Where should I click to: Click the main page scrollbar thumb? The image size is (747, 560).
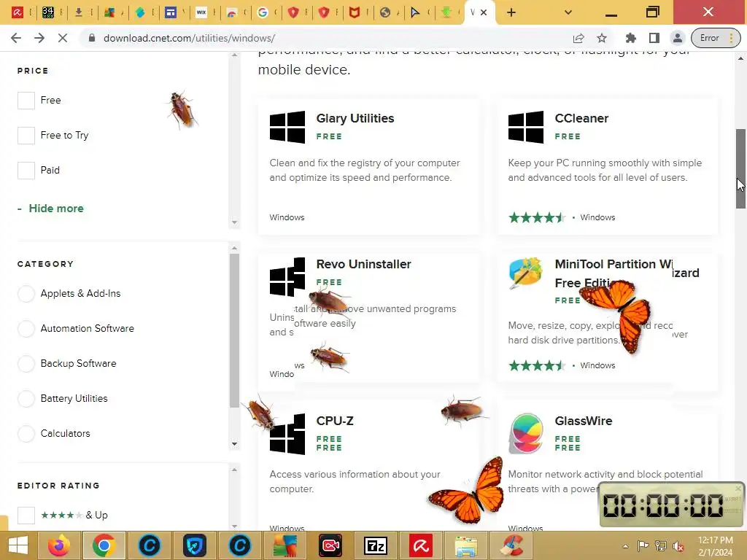coord(740,168)
